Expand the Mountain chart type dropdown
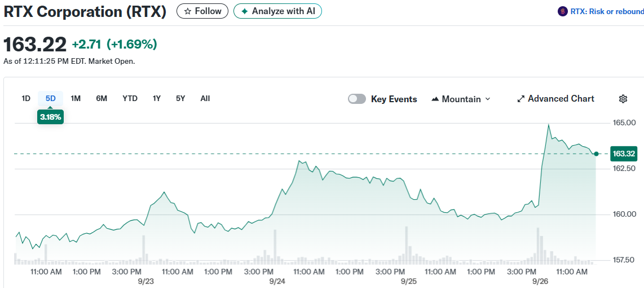 461,99
